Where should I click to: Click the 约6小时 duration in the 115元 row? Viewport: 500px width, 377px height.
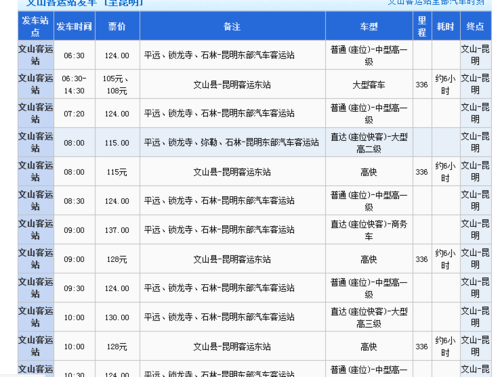[445, 172]
